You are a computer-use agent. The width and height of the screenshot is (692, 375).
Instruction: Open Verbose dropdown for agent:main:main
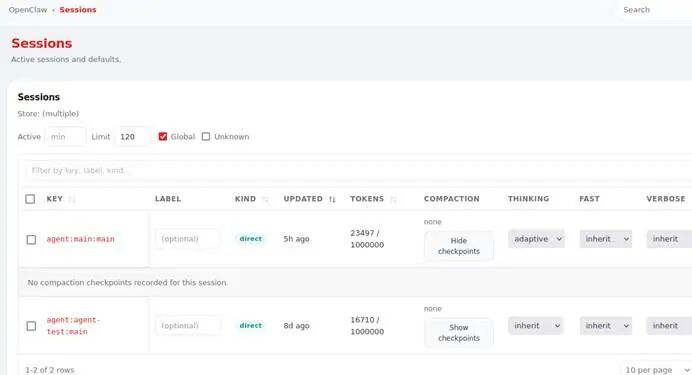(x=669, y=239)
